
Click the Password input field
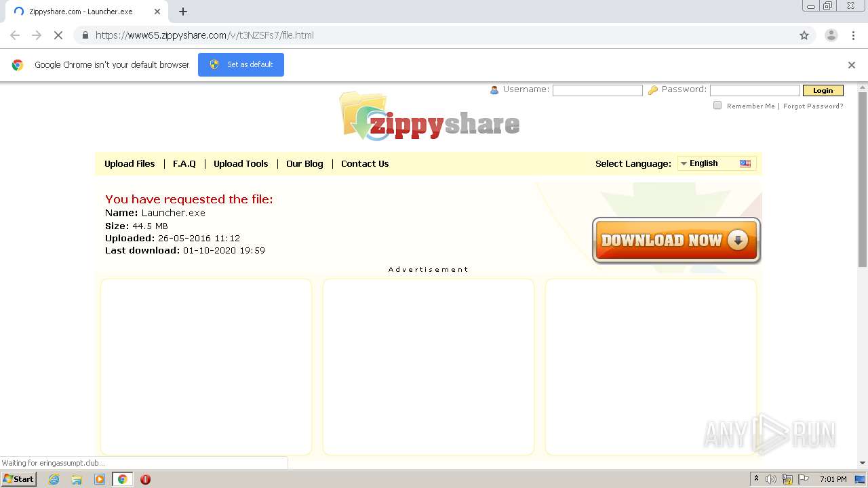point(755,90)
